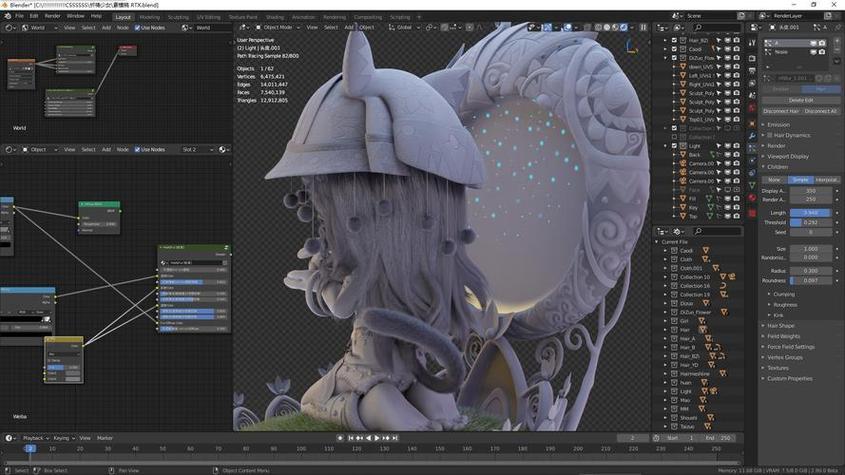
Task: Uncheck the DiZuo_Flow collection checkbox
Action: (x=674, y=58)
